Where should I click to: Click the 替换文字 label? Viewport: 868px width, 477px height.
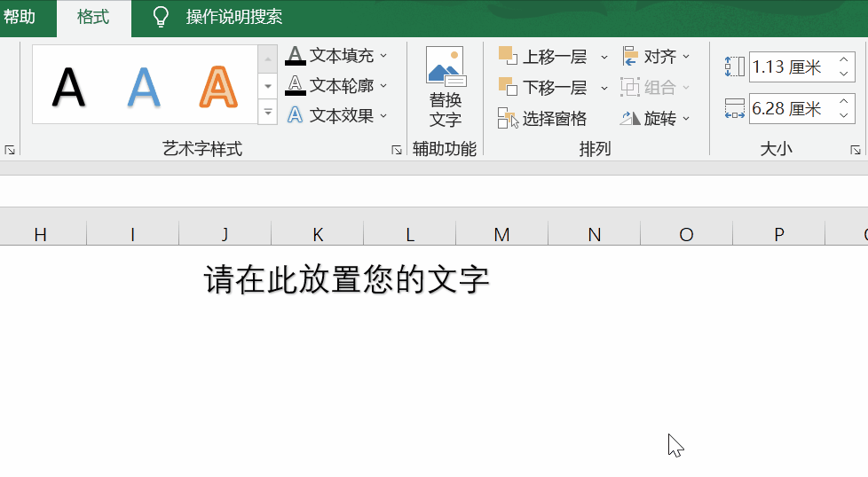point(445,110)
